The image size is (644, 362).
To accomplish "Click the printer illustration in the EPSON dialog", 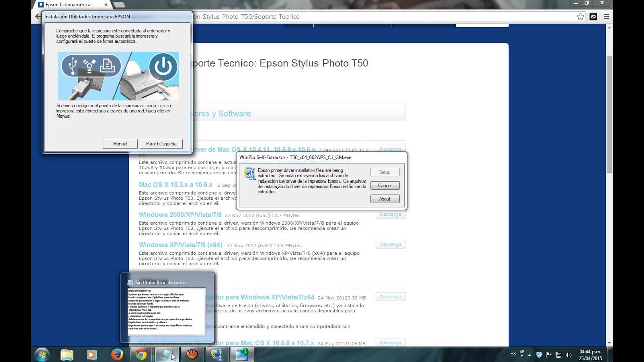I will [x=118, y=76].
